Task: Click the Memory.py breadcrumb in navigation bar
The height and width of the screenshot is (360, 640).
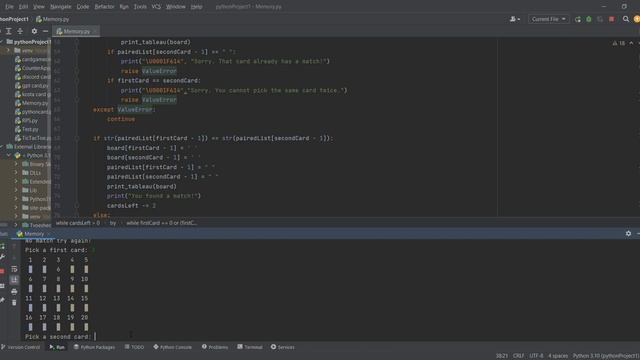Action: [x=52, y=19]
